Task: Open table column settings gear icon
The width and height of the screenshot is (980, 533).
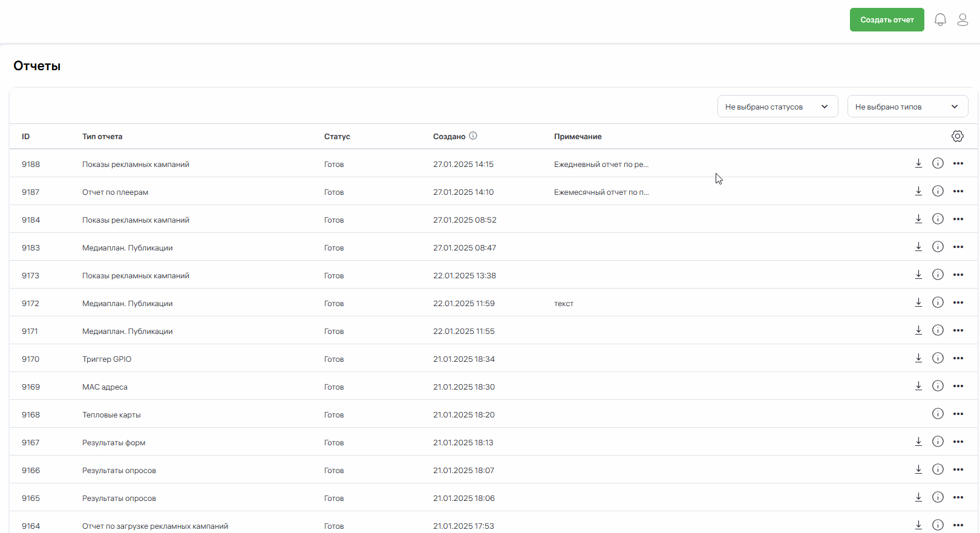Action: point(957,136)
